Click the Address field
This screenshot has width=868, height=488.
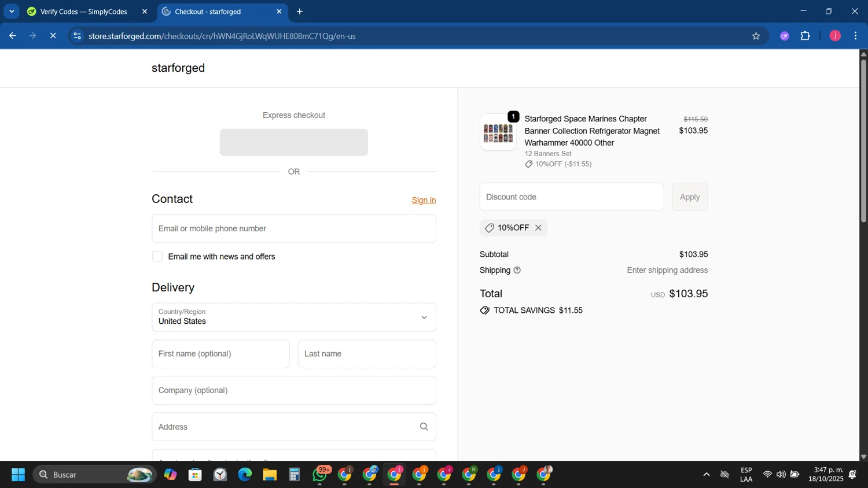294,427
